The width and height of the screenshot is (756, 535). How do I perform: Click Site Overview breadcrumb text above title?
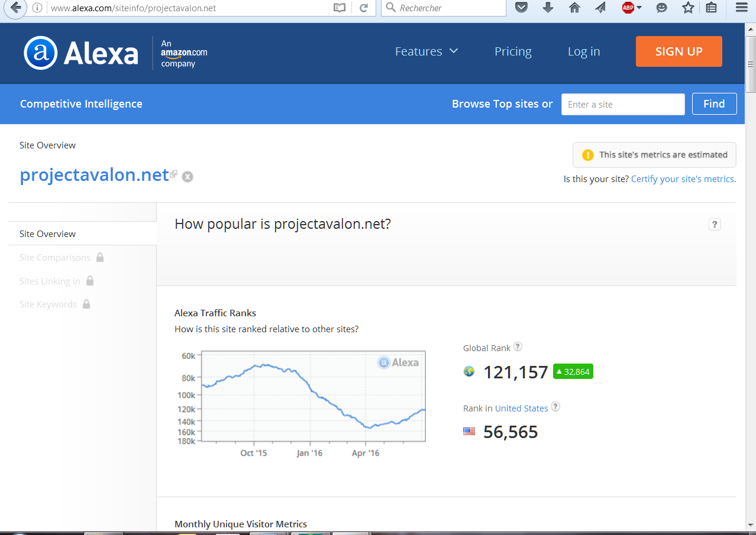click(x=47, y=145)
